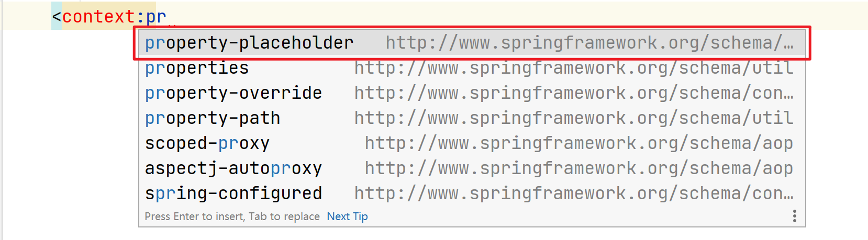This screenshot has width=868, height=240.
Task: Click the schema/aop URL beside aspectj-autoproxy
Action: 579,168
